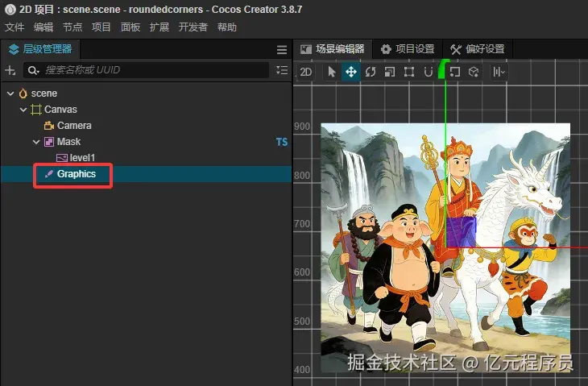Collapse the Mask node

tap(36, 142)
